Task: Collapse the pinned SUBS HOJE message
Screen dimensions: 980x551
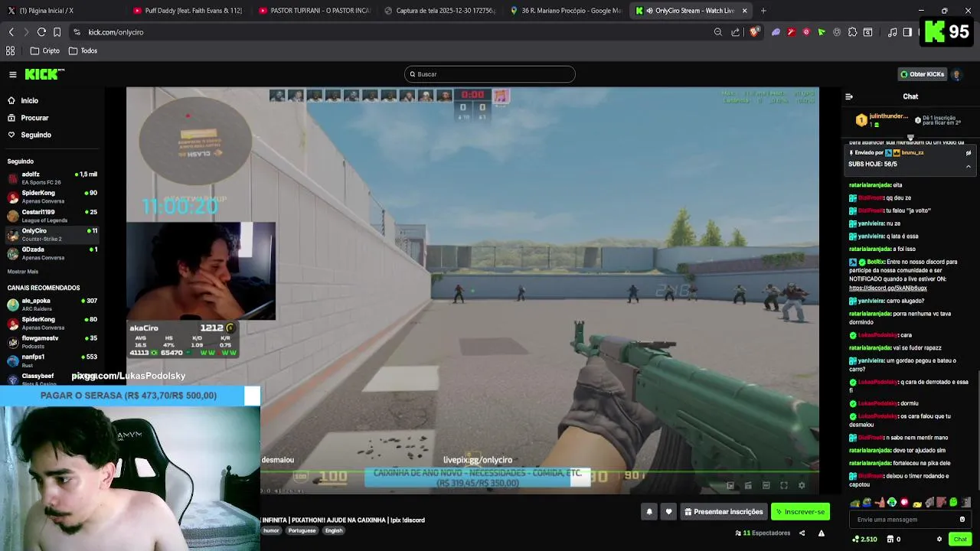Action: (969, 166)
